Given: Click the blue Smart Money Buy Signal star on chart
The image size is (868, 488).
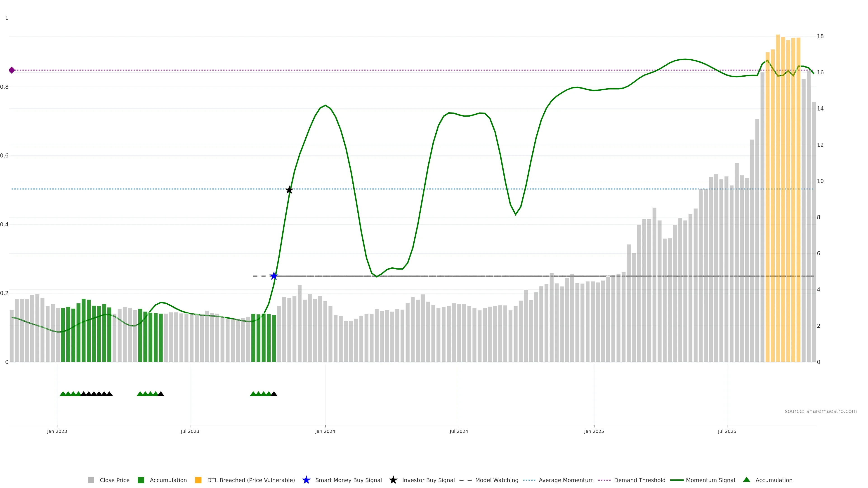Looking at the screenshot, I should [x=274, y=276].
